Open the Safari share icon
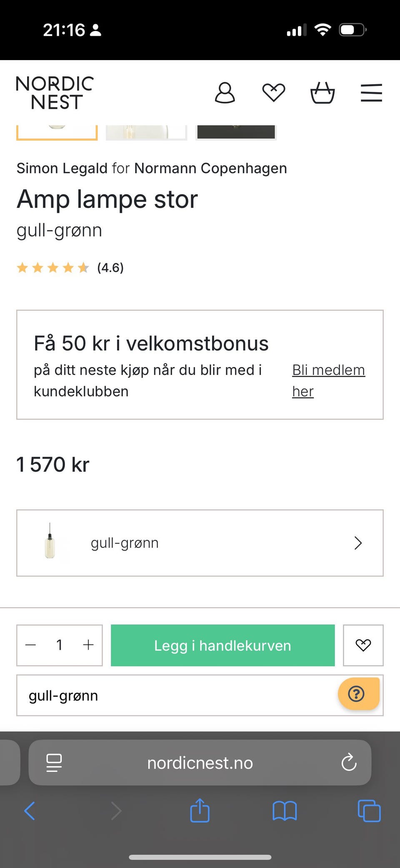 pyautogui.click(x=200, y=811)
